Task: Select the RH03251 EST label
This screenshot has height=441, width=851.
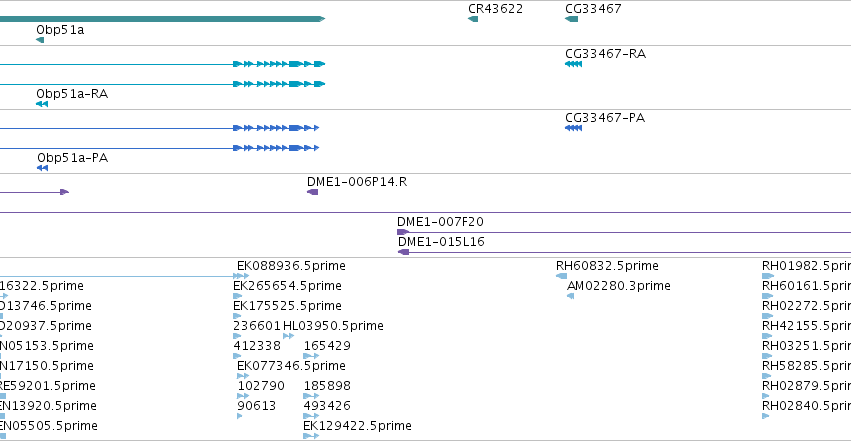Action: (x=806, y=346)
